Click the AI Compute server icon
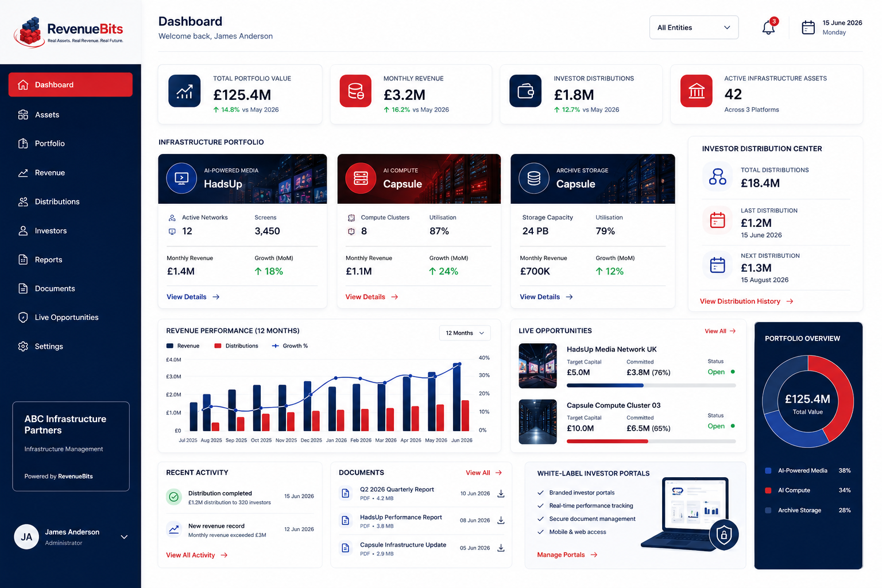 [361, 179]
